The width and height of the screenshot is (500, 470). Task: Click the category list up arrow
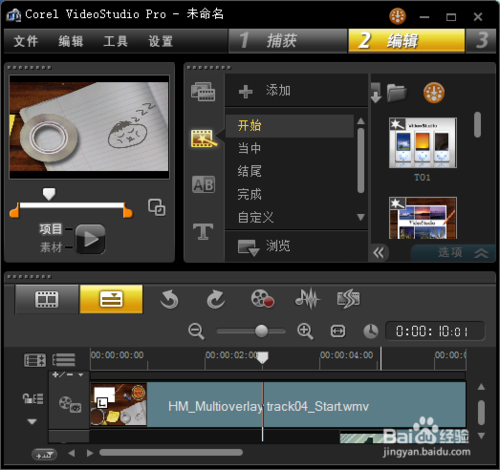pos(360,121)
